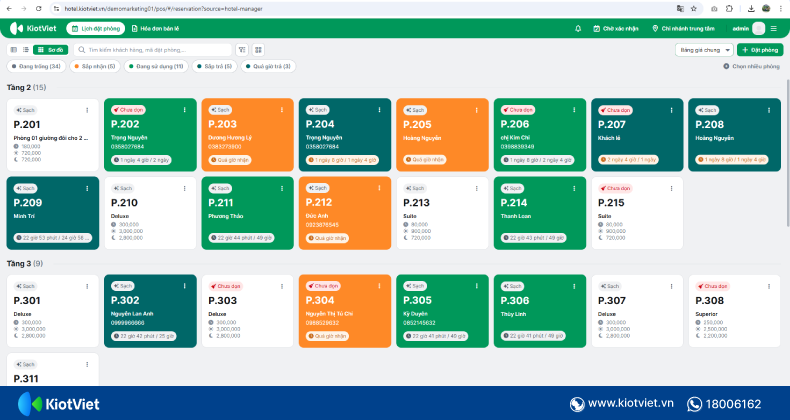Click the browser profile avatar
Screen dimensions: 790x420
tap(766, 9)
